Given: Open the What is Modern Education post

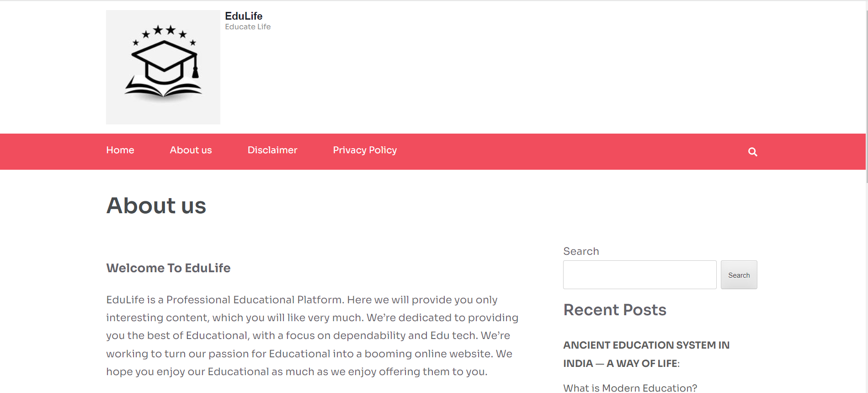Looking at the screenshot, I should click(629, 388).
